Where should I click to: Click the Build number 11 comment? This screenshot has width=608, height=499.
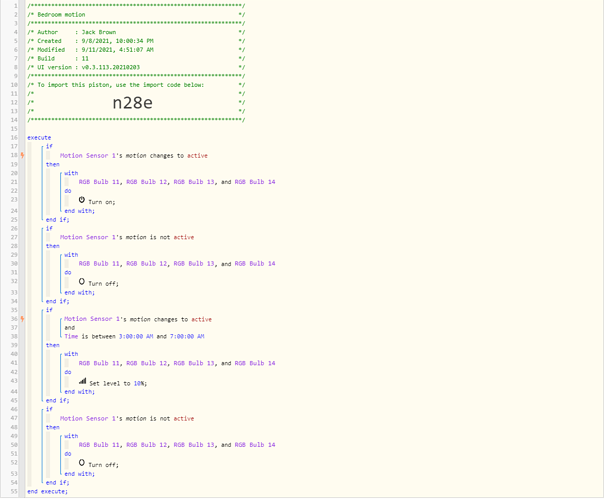click(85, 59)
